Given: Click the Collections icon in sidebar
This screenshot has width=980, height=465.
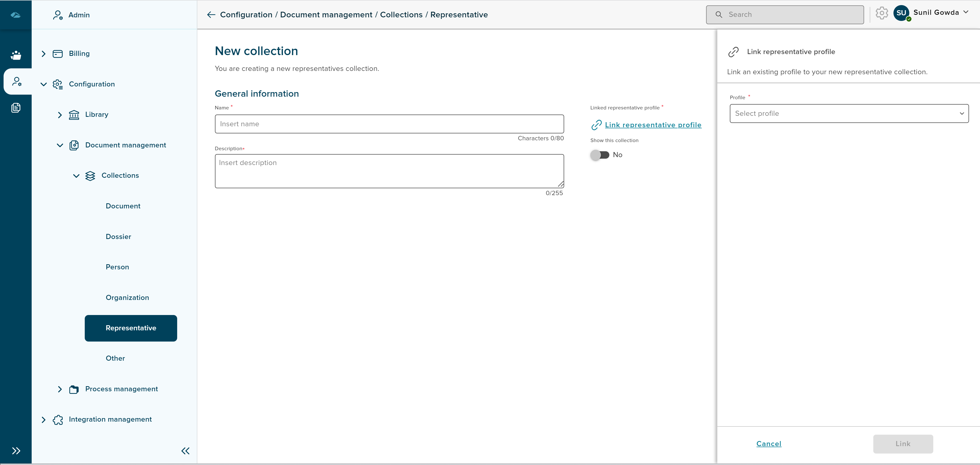Looking at the screenshot, I should [x=90, y=175].
